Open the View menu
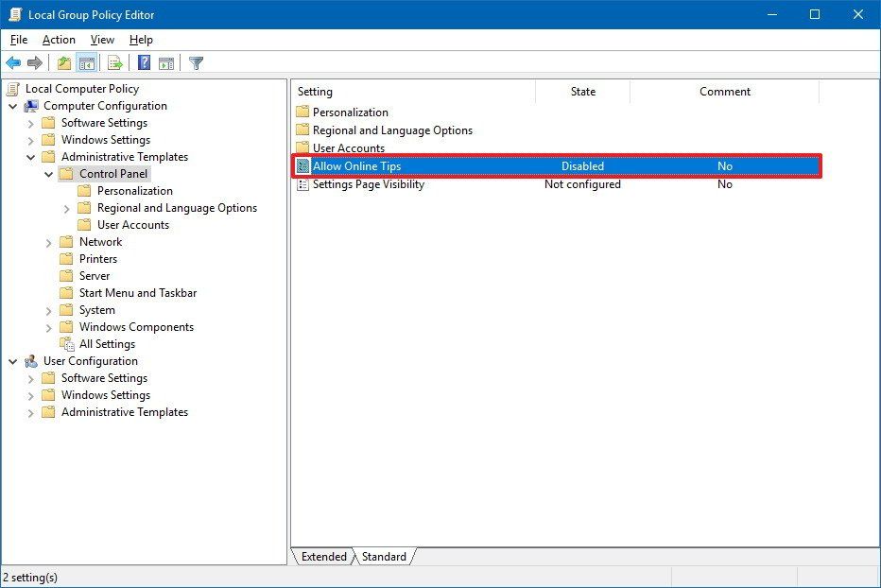The image size is (881, 588). point(102,40)
